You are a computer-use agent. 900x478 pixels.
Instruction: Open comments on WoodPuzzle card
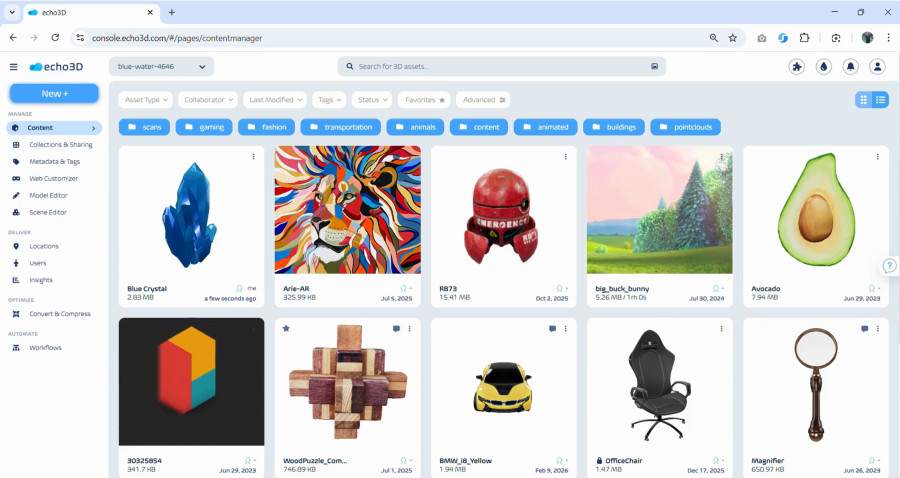[x=396, y=329]
